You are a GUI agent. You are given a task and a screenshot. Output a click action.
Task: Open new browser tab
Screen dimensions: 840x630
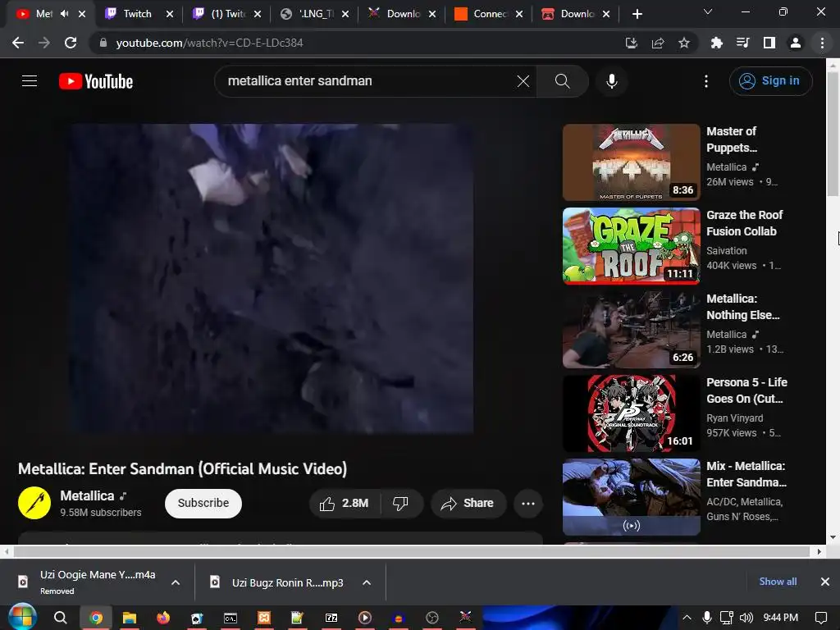point(637,14)
